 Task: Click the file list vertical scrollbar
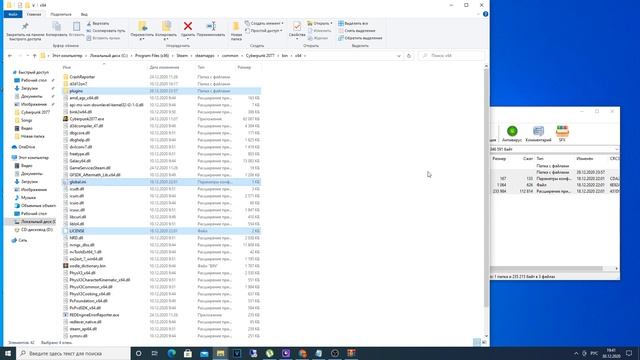click(486, 188)
